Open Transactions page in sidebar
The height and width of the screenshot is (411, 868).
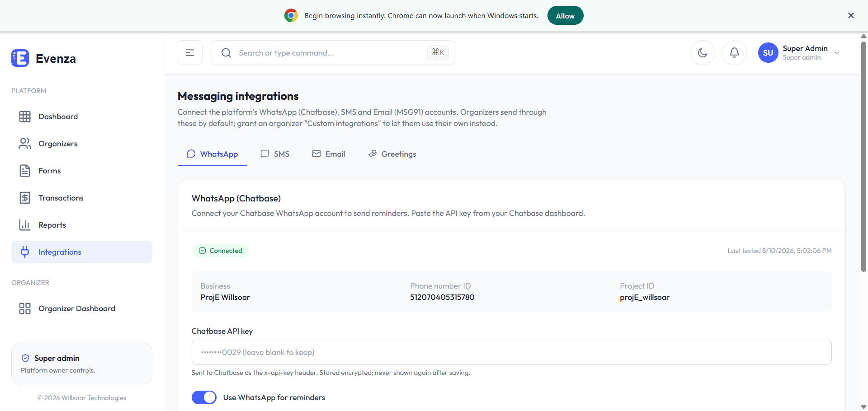point(82,198)
